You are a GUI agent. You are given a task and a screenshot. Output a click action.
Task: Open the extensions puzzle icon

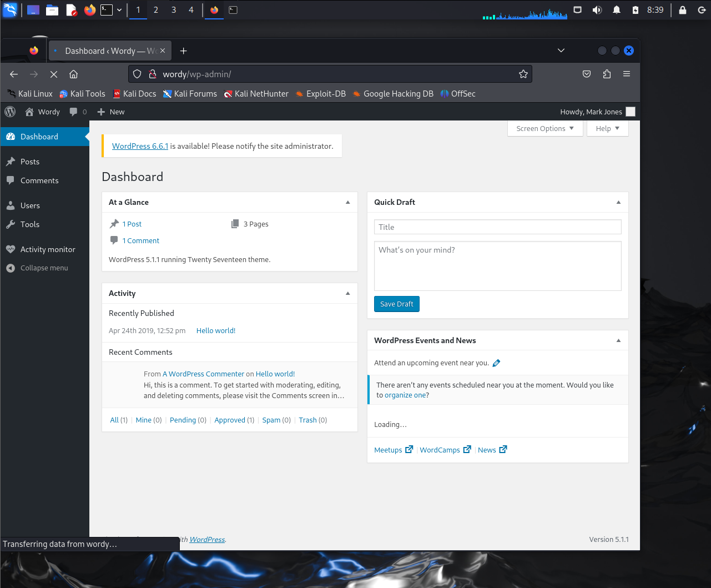point(607,74)
